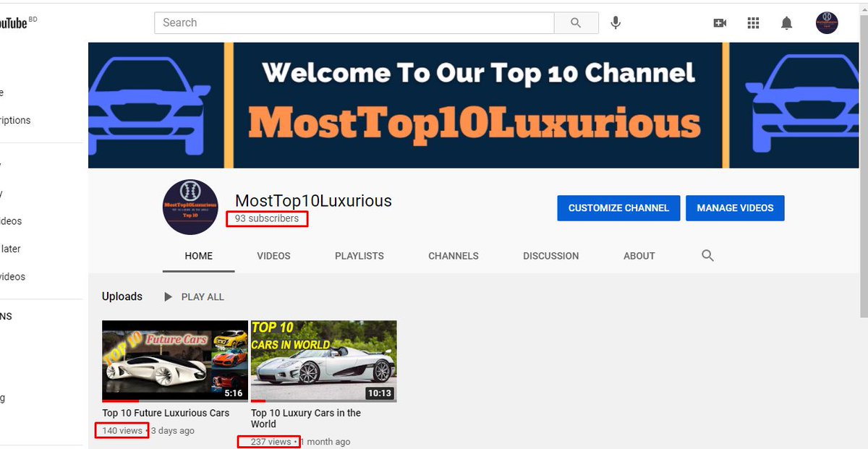Open the account avatar menu
Image resolution: width=868 pixels, height=449 pixels.
[x=827, y=23]
